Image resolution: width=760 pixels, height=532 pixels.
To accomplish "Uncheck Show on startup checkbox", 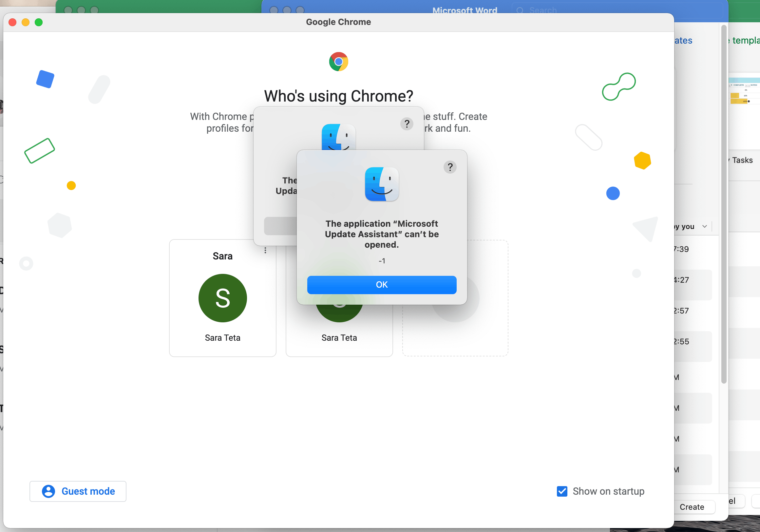I will [x=562, y=491].
